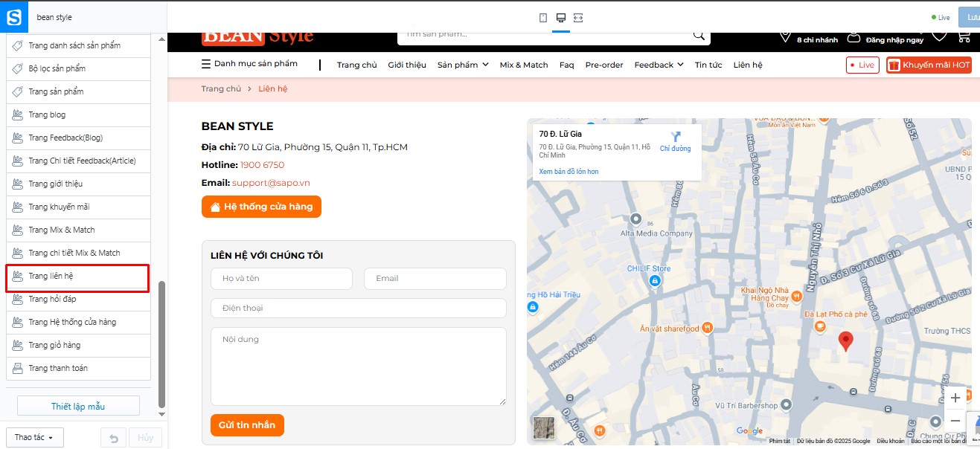Click the Nội dung message textarea

(x=359, y=366)
